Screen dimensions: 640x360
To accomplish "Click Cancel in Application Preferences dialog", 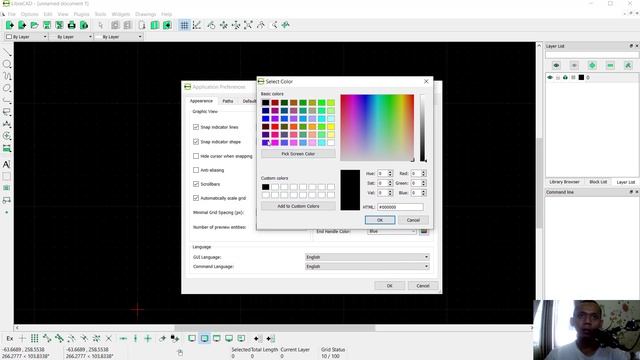I will [423, 286].
